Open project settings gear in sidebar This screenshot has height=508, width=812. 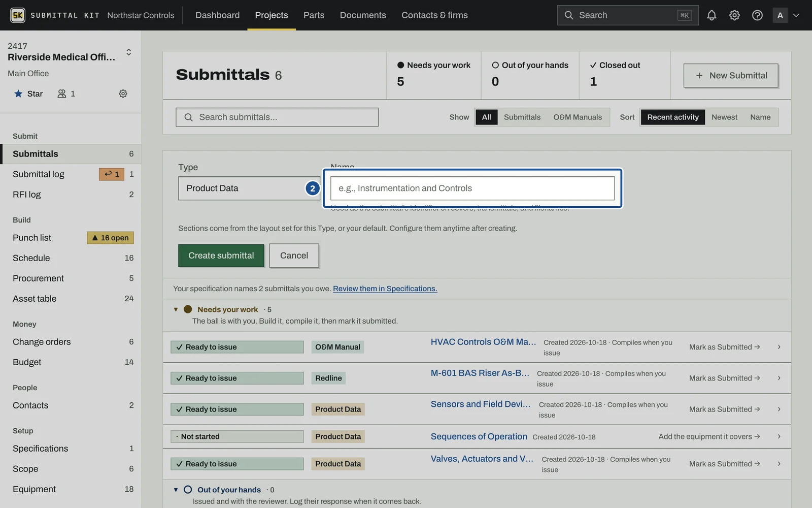tap(123, 93)
